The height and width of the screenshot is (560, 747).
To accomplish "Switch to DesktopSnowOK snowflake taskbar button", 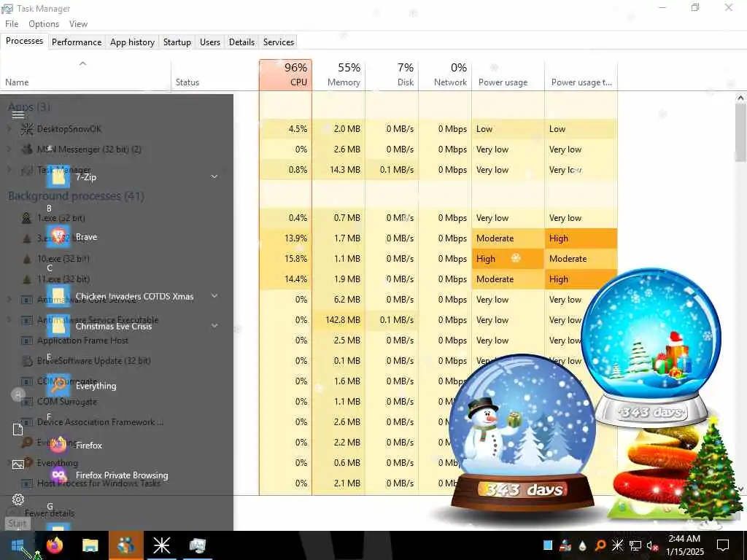I will tap(161, 545).
